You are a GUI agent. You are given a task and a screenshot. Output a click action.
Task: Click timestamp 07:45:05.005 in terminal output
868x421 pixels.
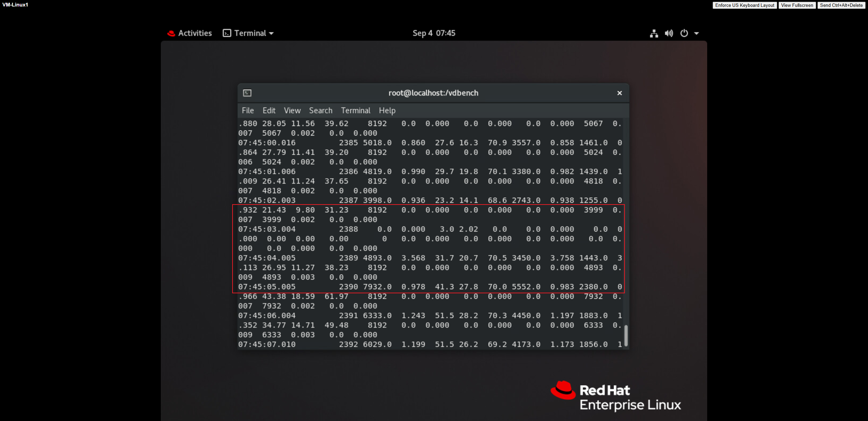point(267,287)
